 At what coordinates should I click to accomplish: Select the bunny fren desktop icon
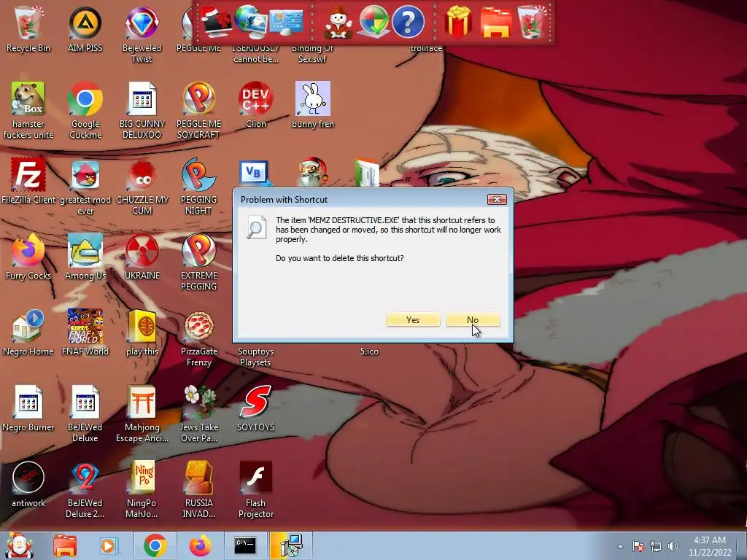click(312, 105)
